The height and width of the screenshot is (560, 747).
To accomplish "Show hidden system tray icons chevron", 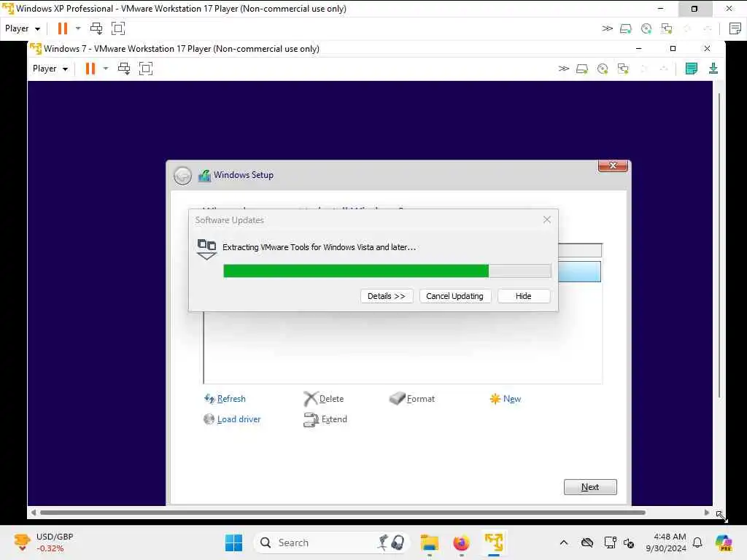I will [x=564, y=542].
